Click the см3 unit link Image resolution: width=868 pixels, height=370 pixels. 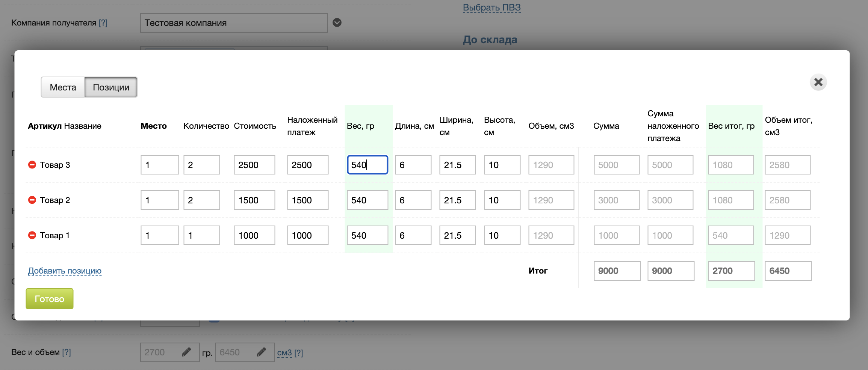284,353
